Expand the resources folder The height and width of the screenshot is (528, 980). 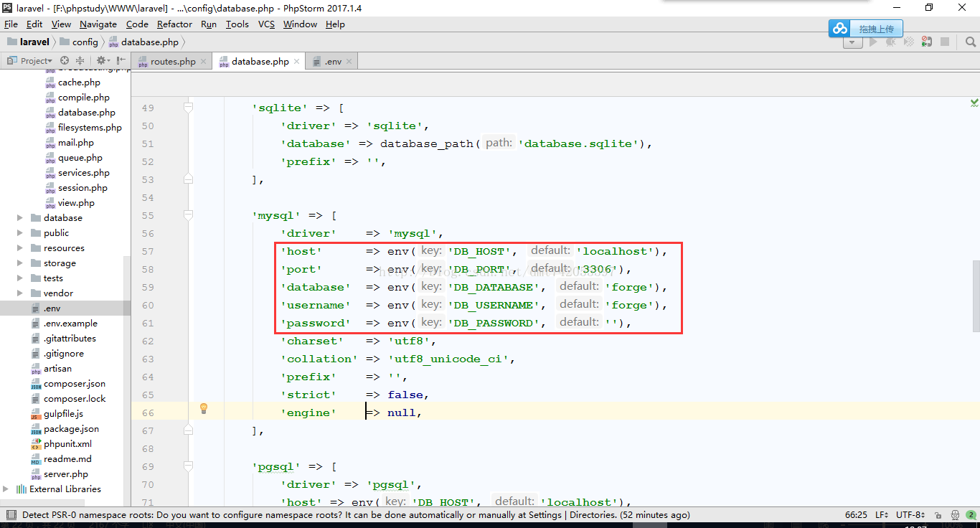point(20,248)
